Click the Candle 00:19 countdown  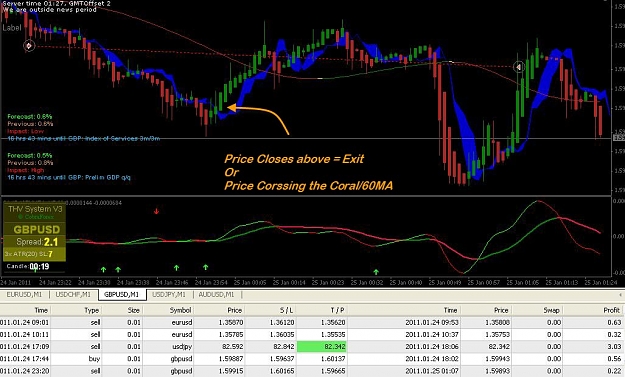click(x=28, y=266)
